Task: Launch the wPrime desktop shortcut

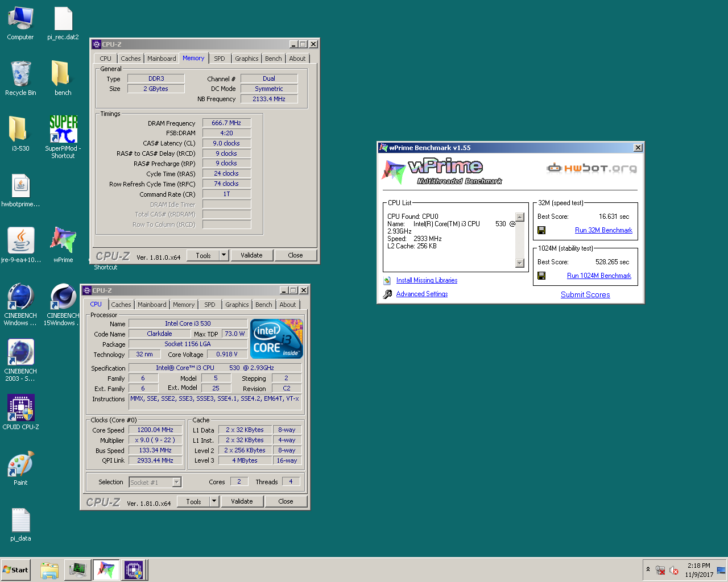Action: click(63, 245)
